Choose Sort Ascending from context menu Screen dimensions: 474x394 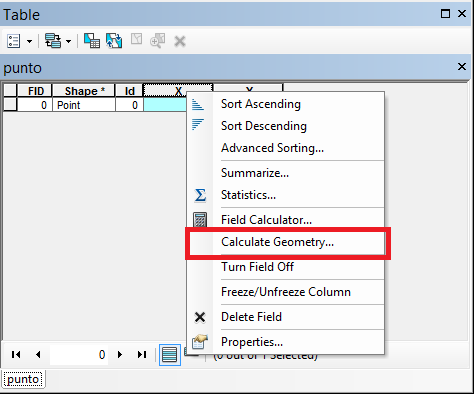[261, 104]
